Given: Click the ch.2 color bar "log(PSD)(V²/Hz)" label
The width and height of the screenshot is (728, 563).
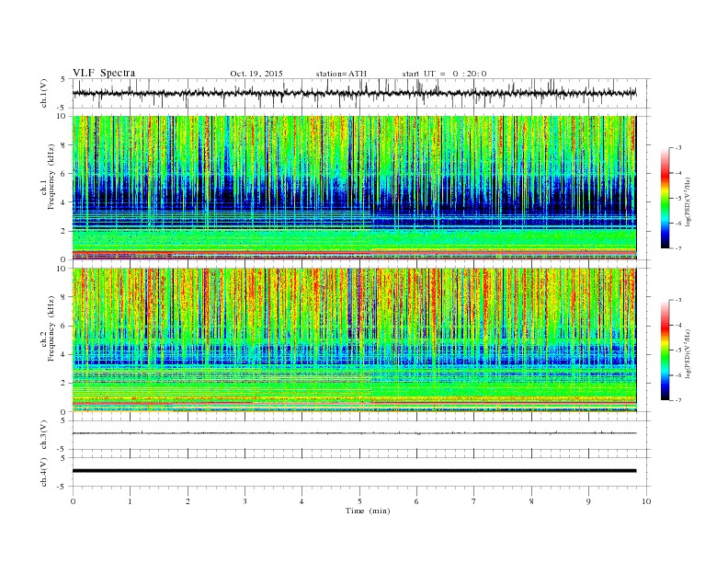Looking at the screenshot, I should coord(688,353).
